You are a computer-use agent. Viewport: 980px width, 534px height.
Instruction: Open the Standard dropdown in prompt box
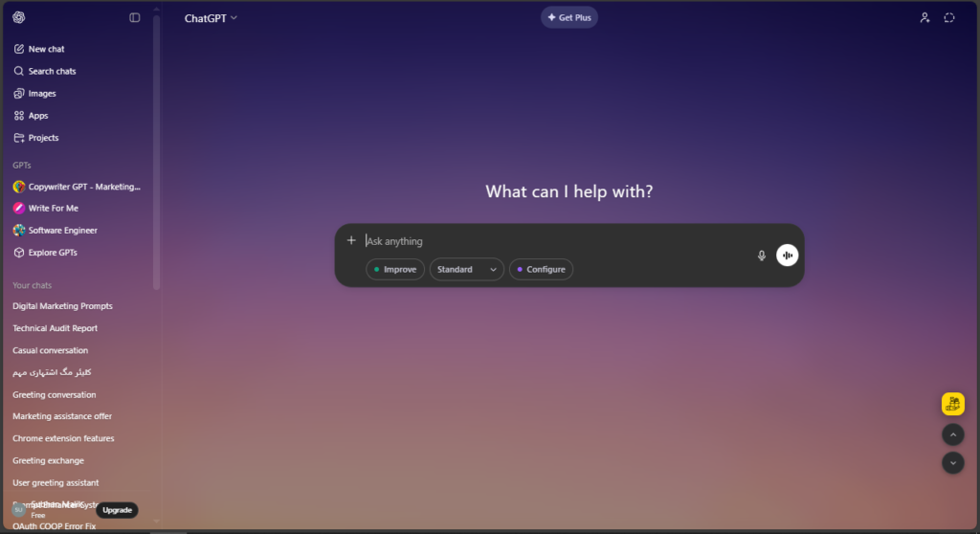click(x=466, y=270)
